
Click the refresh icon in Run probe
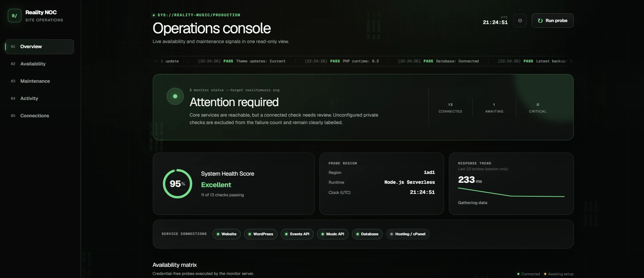(x=540, y=21)
